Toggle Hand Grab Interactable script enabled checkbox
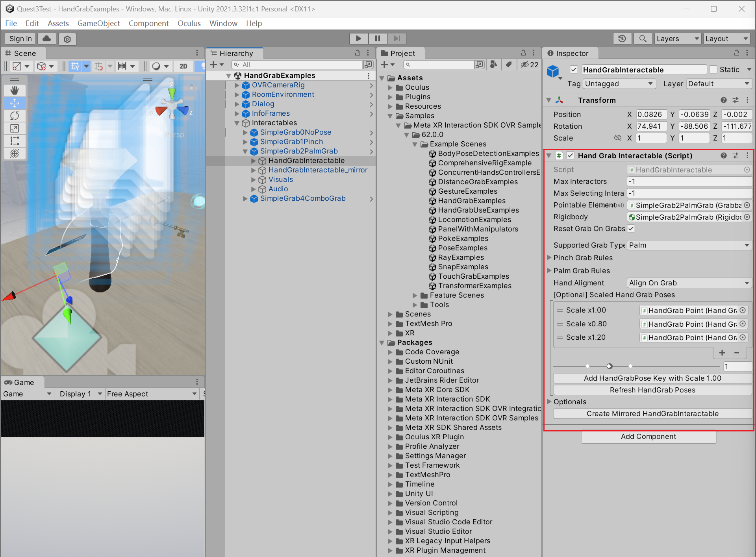The image size is (756, 557). [570, 155]
